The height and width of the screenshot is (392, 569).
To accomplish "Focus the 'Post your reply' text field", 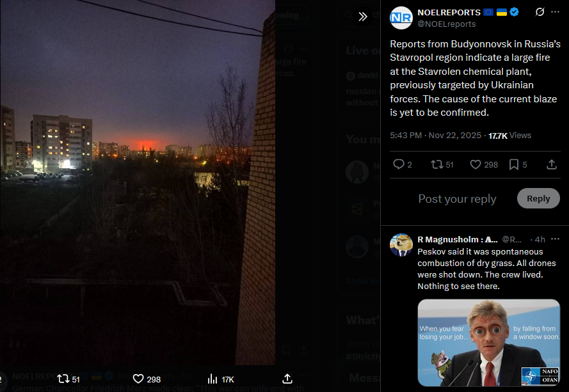I will point(457,199).
